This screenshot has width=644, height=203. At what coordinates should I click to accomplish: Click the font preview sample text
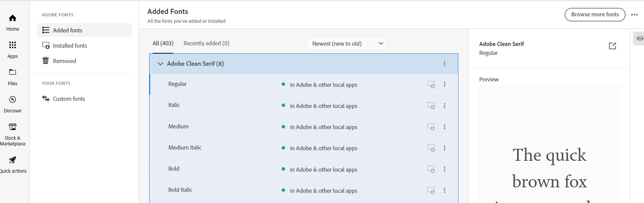[549, 174]
